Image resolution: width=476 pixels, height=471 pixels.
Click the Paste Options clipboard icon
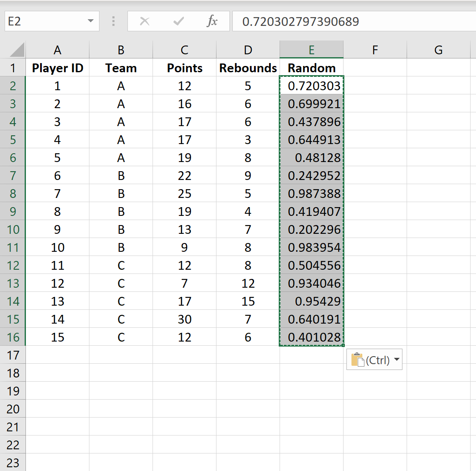point(357,359)
